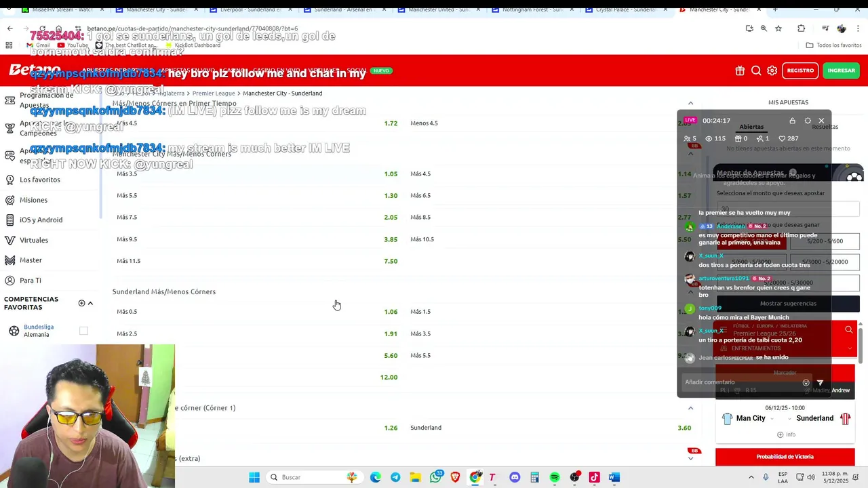
Task: Collapse the Competencias Favoritas section
Action: tap(90, 303)
